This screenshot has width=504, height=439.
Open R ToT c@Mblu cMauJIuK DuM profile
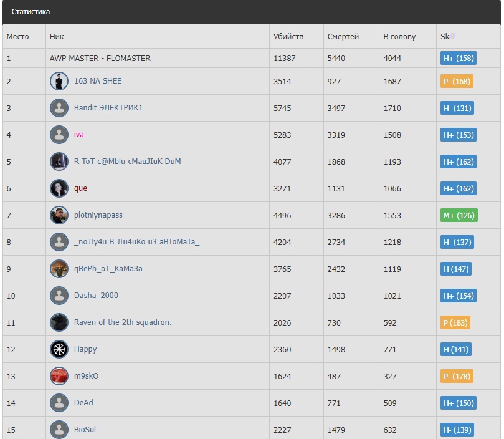tap(128, 162)
